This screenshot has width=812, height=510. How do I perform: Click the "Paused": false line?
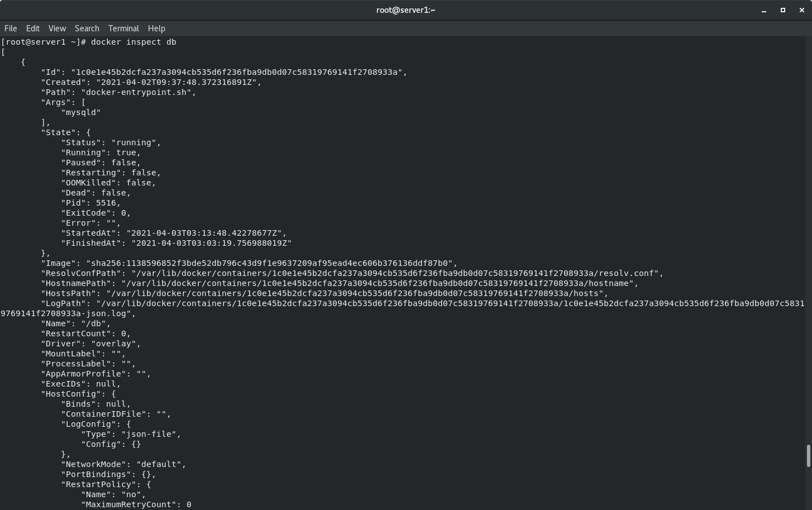tap(101, 163)
